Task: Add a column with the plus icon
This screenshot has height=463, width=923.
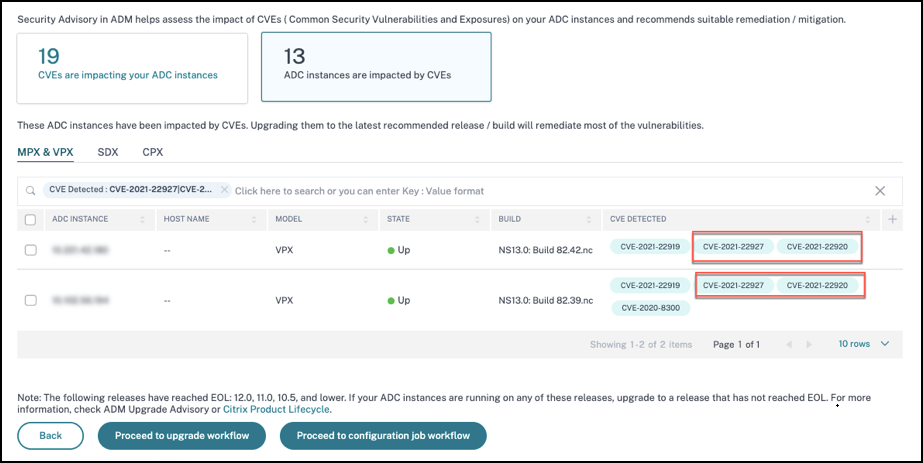Action: point(892,219)
